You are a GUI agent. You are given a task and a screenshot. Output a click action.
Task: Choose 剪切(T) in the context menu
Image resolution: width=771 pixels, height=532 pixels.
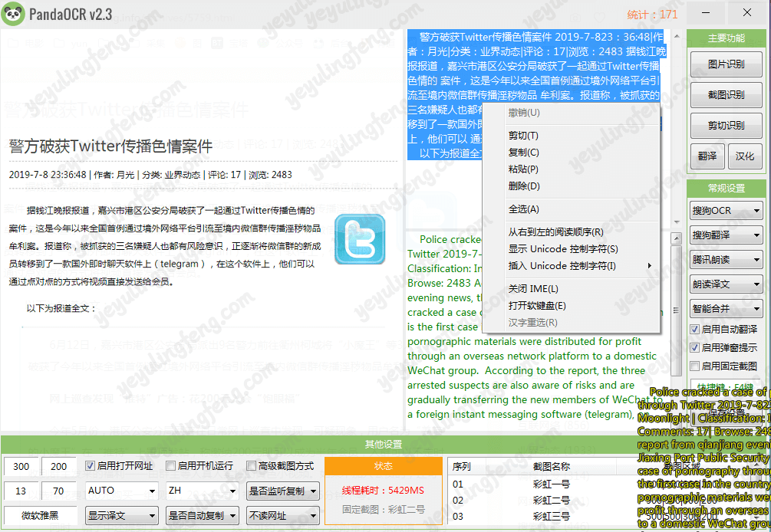[571, 136]
